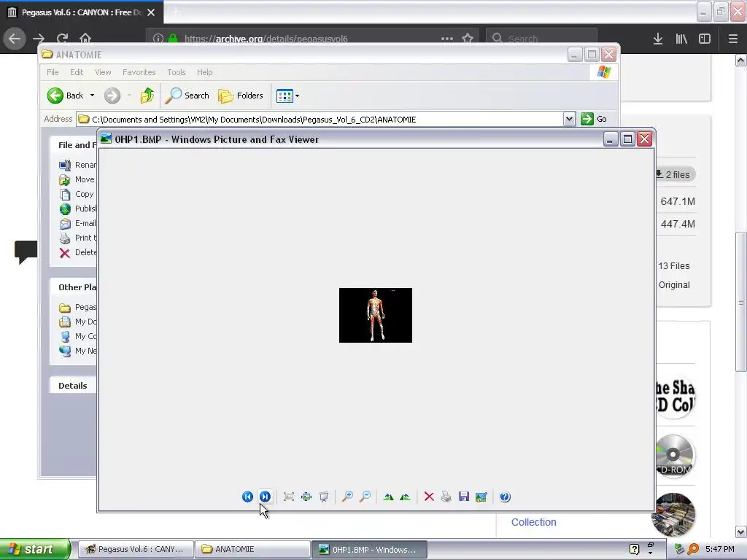Screen dimensions: 747x560
Task: Open the File menu in ANATOMIE window
Action: coord(53,72)
